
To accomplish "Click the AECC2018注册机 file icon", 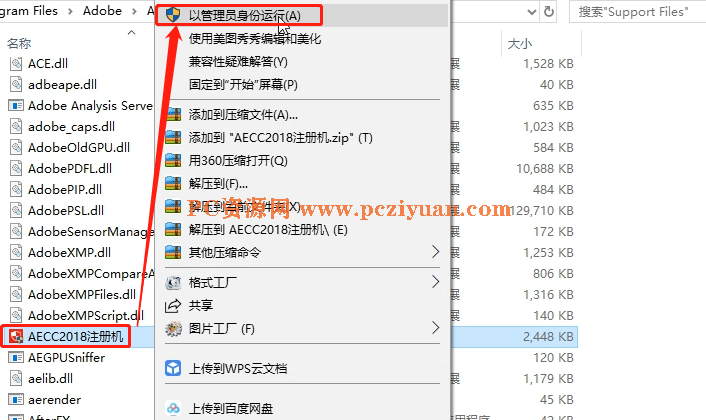I will point(16,336).
